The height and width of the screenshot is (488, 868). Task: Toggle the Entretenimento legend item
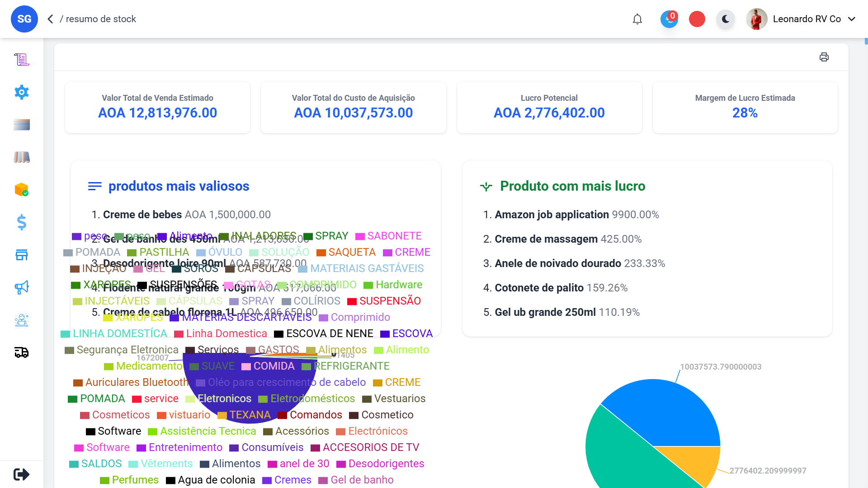(x=179, y=447)
